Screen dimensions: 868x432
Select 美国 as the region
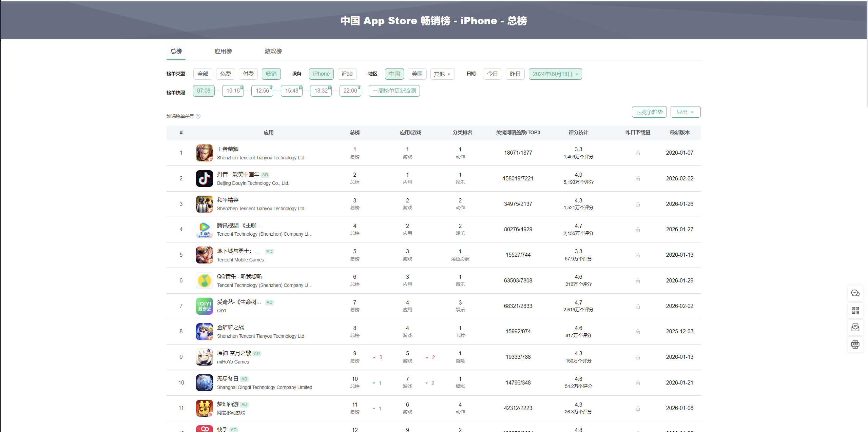tap(417, 74)
